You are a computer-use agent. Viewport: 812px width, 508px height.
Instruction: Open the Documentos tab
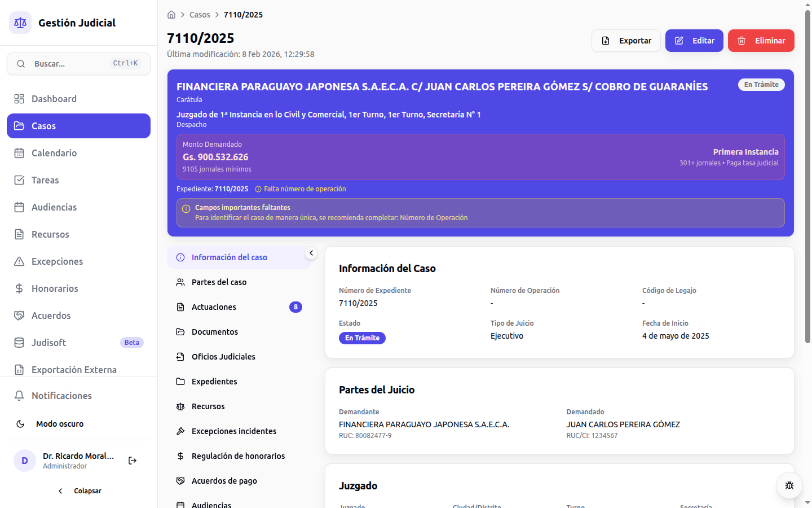coord(239,332)
